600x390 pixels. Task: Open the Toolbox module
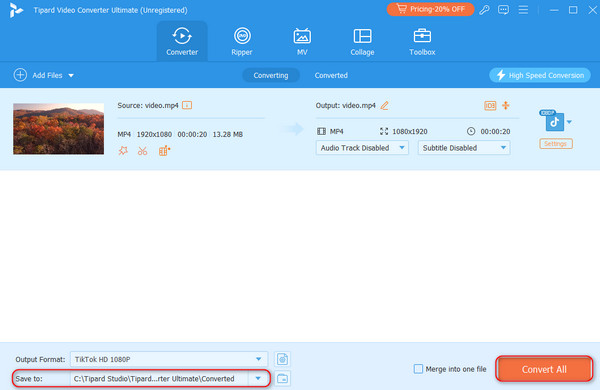[422, 41]
